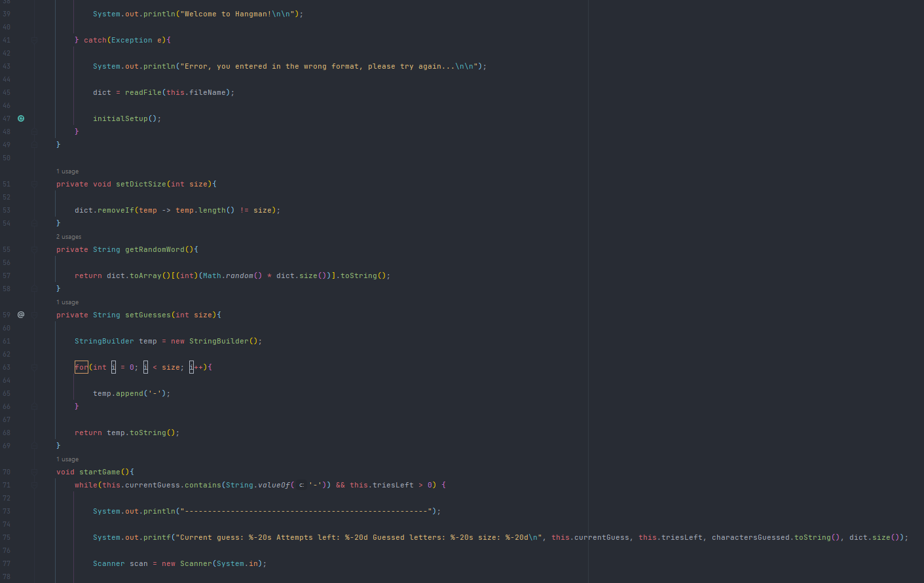Collapse the for loop at line 63
The image size is (924, 583).
[x=34, y=367]
